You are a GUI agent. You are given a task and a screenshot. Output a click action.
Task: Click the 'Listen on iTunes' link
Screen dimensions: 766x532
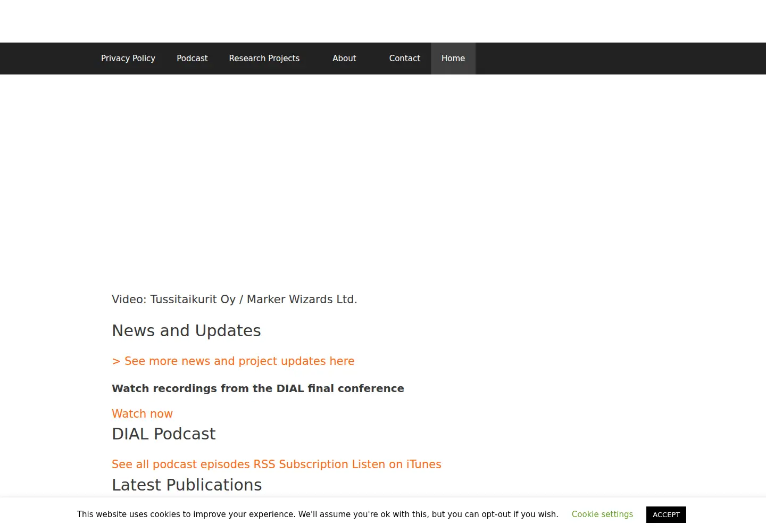[397, 464]
